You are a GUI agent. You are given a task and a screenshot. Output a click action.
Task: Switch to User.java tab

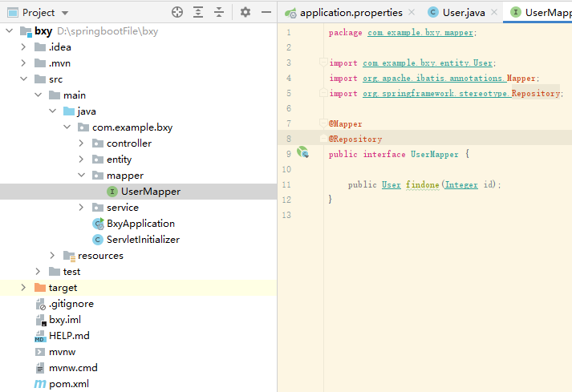point(464,13)
